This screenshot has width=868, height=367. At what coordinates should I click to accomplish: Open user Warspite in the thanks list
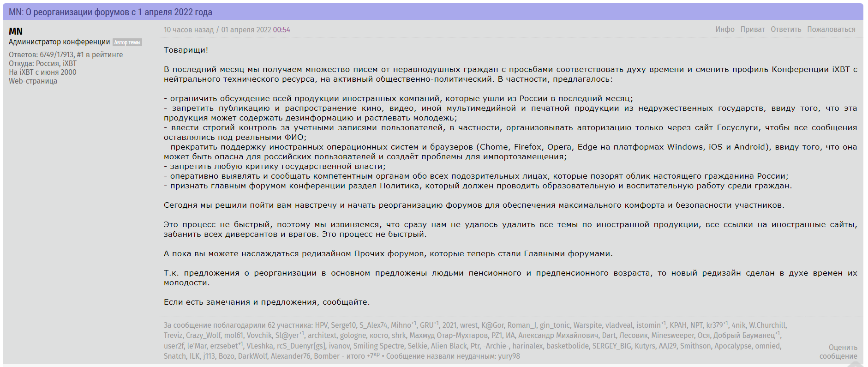[587, 325]
